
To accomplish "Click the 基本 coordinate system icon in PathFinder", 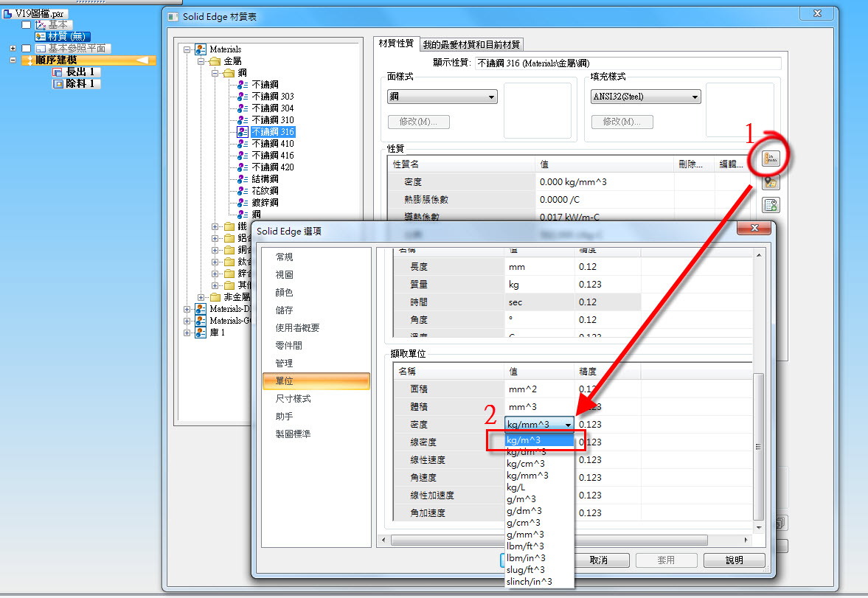I will pos(41,25).
